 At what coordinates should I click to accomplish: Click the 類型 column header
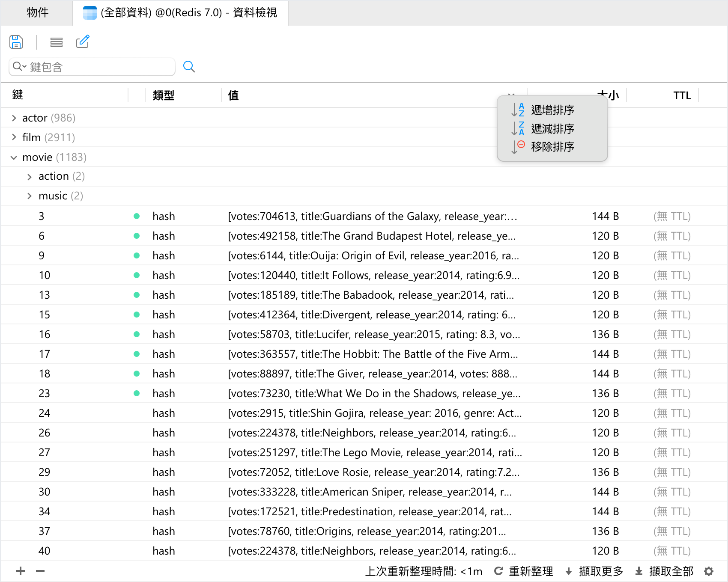[x=164, y=95]
